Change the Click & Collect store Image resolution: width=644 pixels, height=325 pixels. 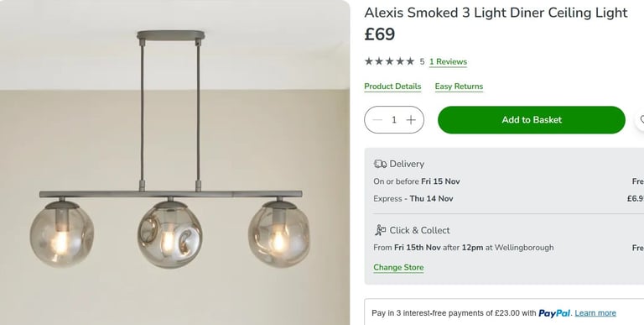[398, 267]
